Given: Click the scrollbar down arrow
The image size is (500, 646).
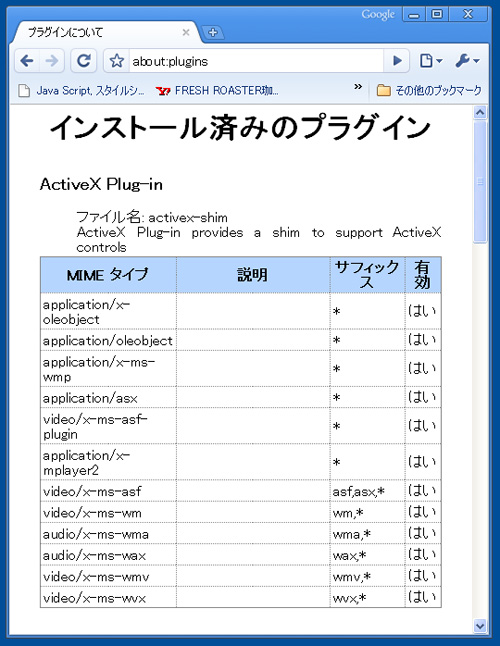Looking at the screenshot, I should [x=480, y=626].
